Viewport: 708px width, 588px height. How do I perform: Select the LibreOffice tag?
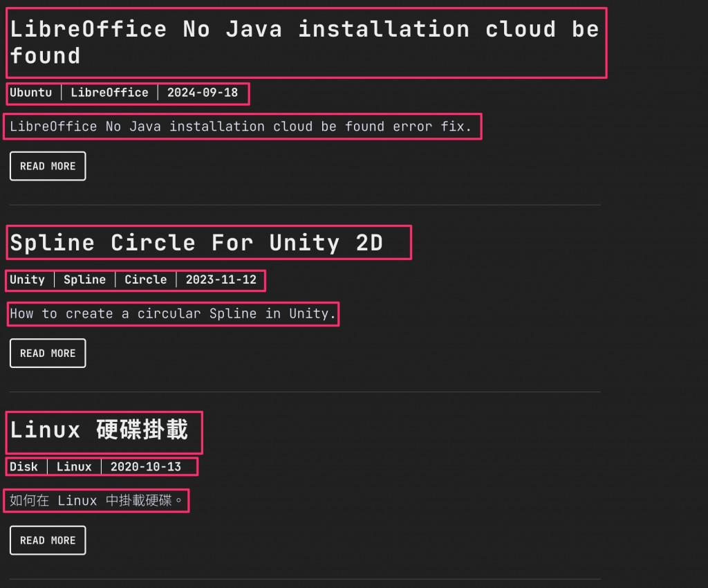109,93
